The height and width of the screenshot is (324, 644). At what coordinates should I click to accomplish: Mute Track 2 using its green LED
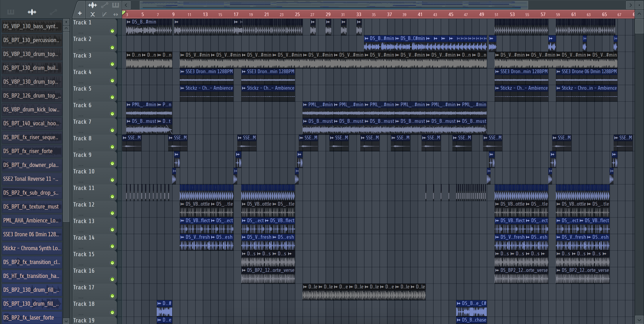(112, 47)
